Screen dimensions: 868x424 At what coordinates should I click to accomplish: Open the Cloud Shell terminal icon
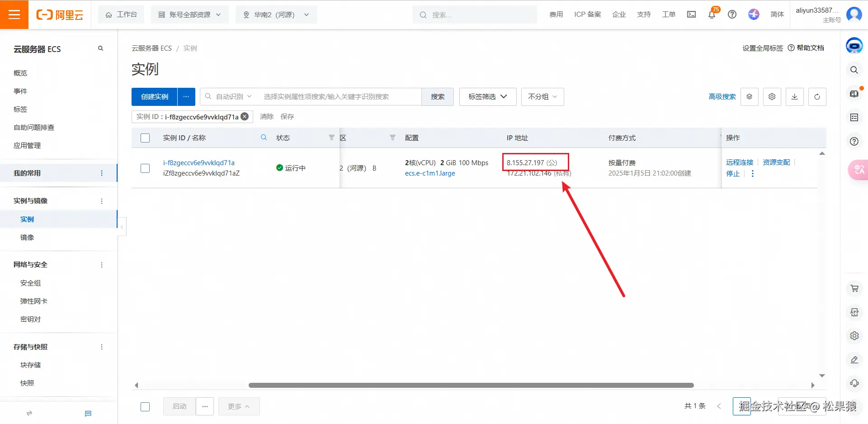pos(691,14)
